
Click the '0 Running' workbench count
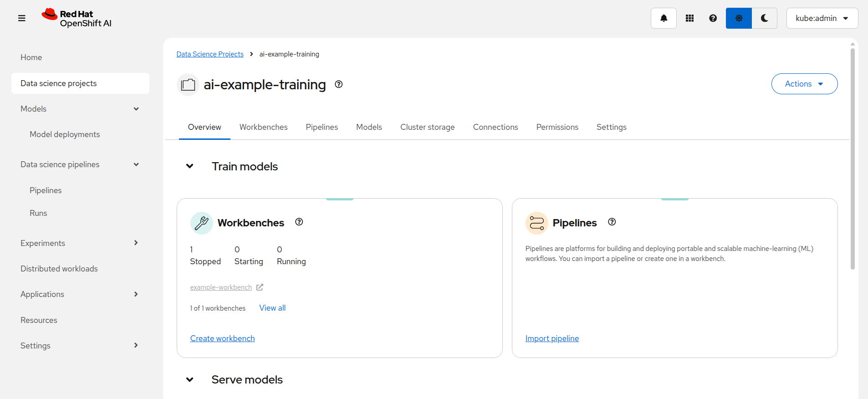291,256
